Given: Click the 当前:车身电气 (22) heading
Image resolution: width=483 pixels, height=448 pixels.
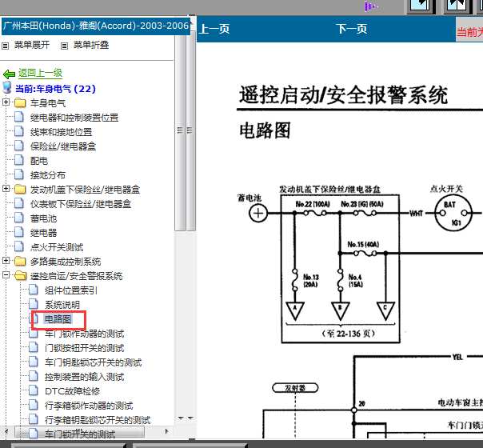Looking at the screenshot, I should tap(55, 89).
